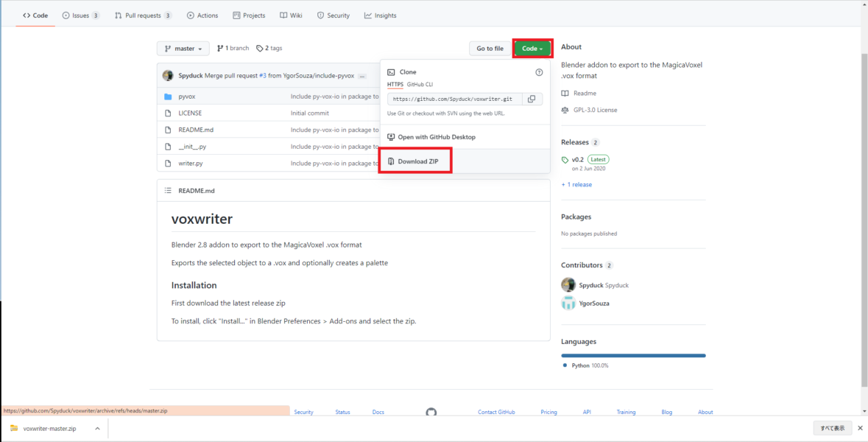Viewport: 868px width, 442px height.
Task: Open the 2 tags link
Action: (x=269, y=48)
